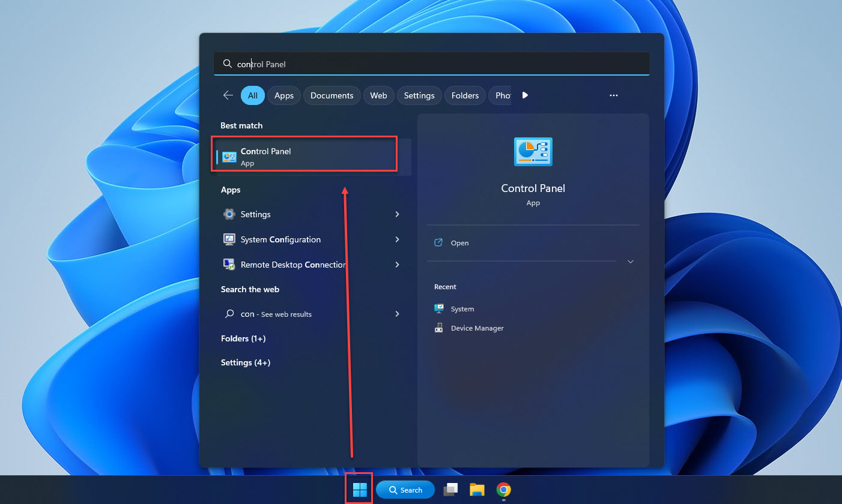Expand the Settings (4+) results group
The width and height of the screenshot is (842, 504).
pyautogui.click(x=246, y=362)
